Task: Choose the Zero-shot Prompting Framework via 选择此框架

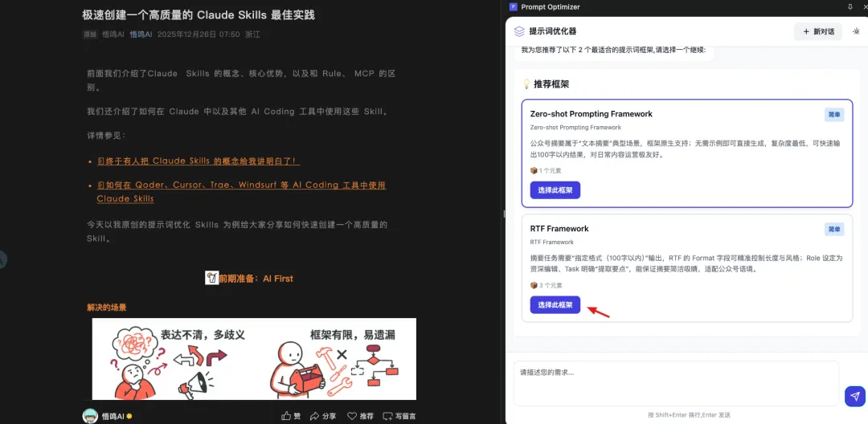Action: pyautogui.click(x=555, y=190)
